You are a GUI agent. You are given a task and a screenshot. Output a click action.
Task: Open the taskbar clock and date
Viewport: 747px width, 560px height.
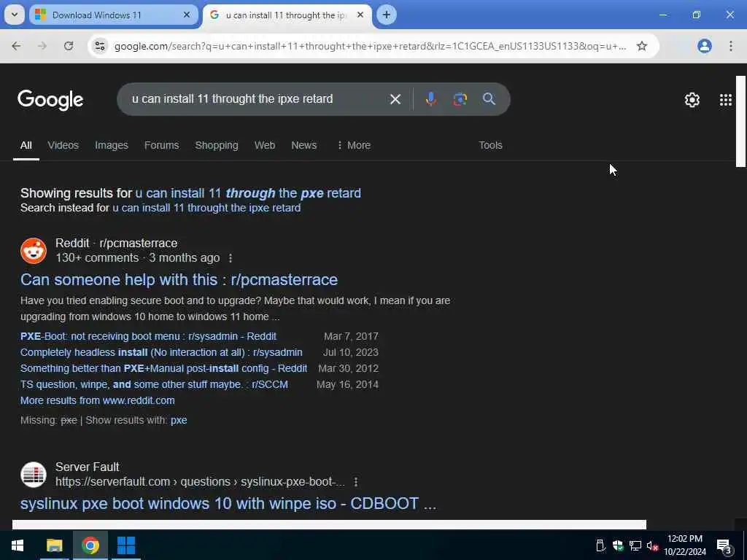pyautogui.click(x=685, y=545)
